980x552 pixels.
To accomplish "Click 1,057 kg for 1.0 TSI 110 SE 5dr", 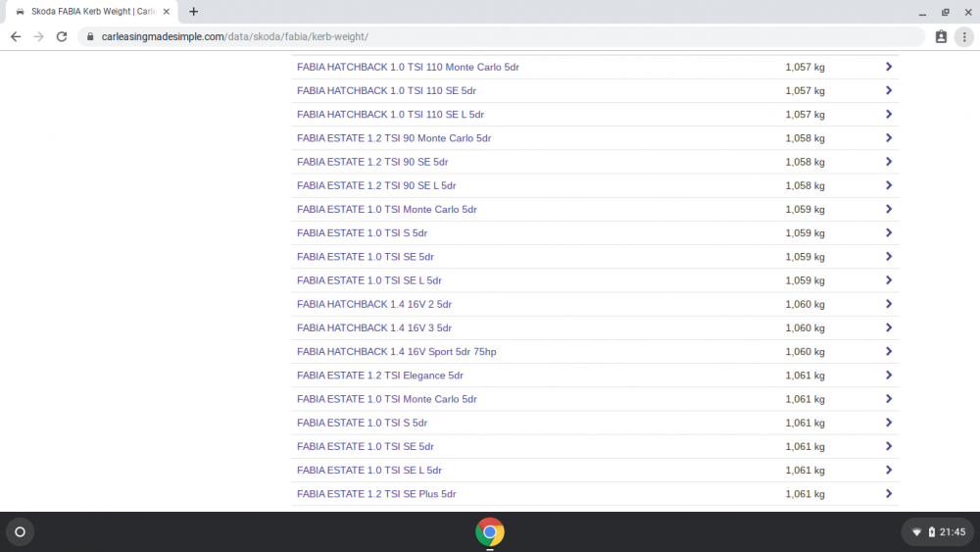I will point(805,90).
